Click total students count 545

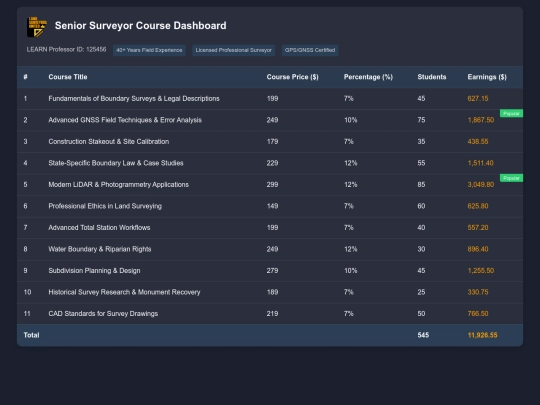point(423,335)
